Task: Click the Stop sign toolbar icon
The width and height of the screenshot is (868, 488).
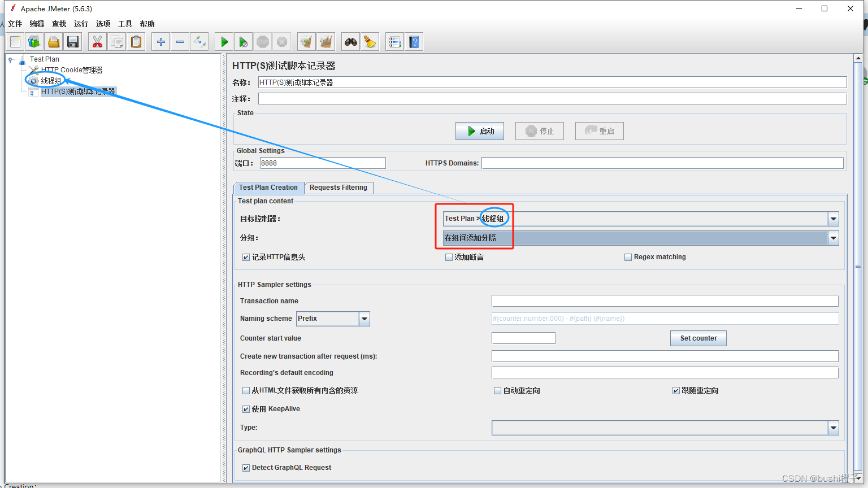Action: point(263,42)
